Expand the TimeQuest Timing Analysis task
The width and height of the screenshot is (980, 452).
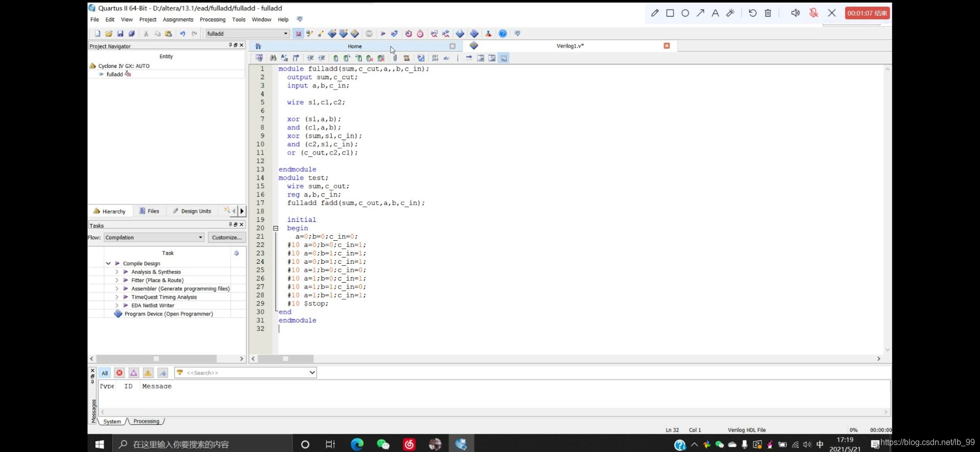click(117, 297)
